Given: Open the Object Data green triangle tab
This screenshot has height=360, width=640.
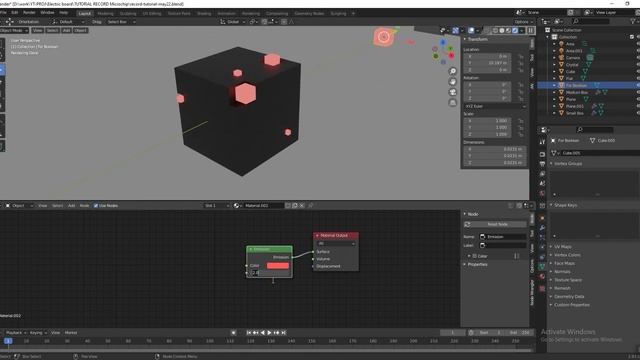Looking at the screenshot, I should [x=542, y=267].
